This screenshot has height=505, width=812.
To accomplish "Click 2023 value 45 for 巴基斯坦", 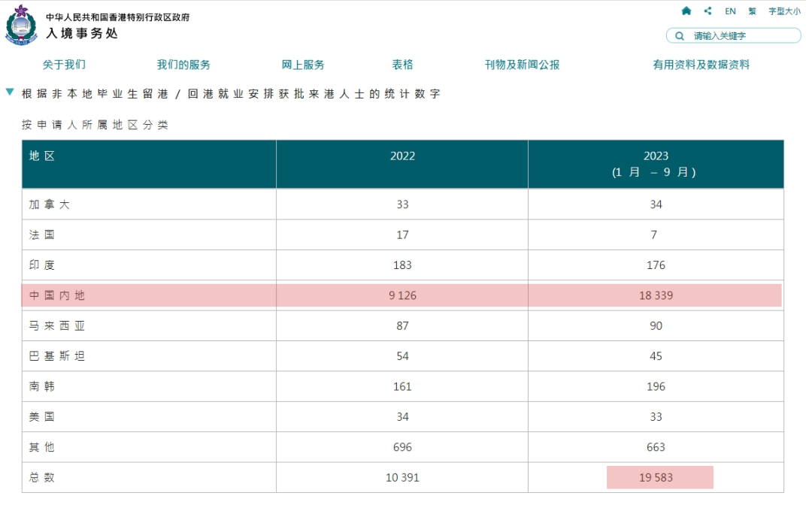I will coord(656,356).
